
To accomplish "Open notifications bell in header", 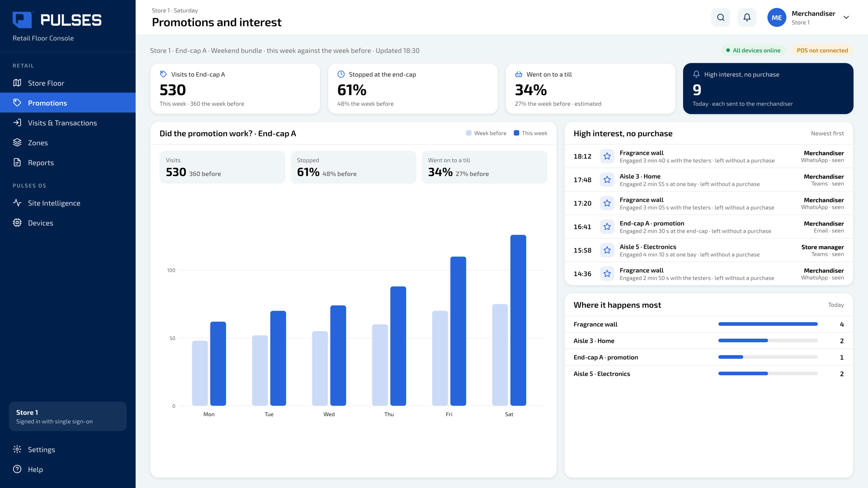I will (x=747, y=17).
